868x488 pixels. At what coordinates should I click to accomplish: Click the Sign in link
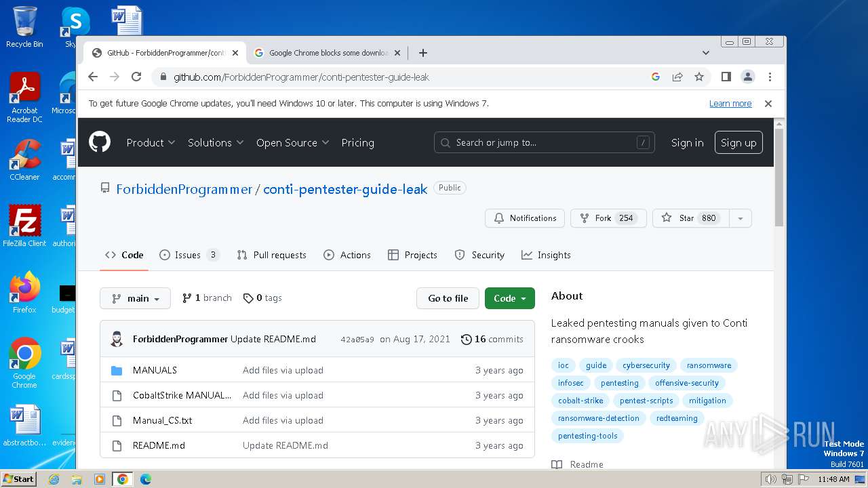[687, 142]
